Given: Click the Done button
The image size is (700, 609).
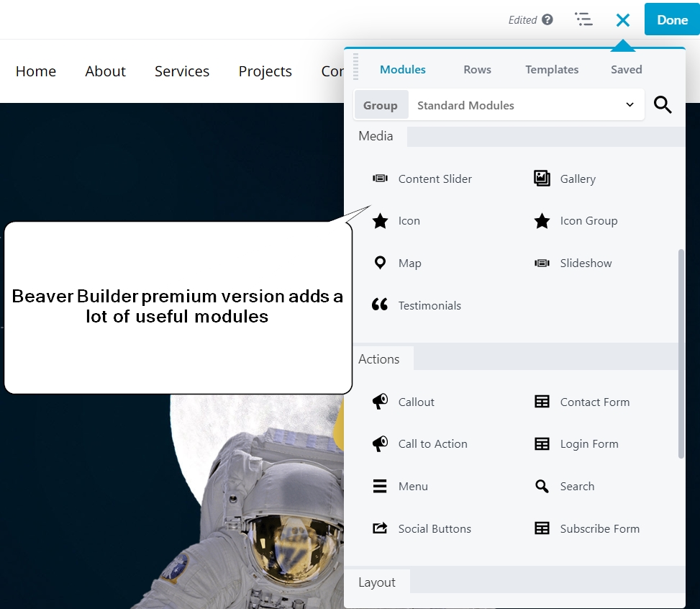Looking at the screenshot, I should [671, 19].
